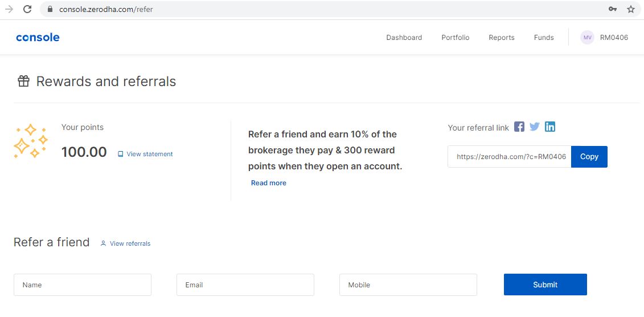The image size is (644, 317).
Task: Click the gift icon beside Rewards heading
Action: (23, 81)
